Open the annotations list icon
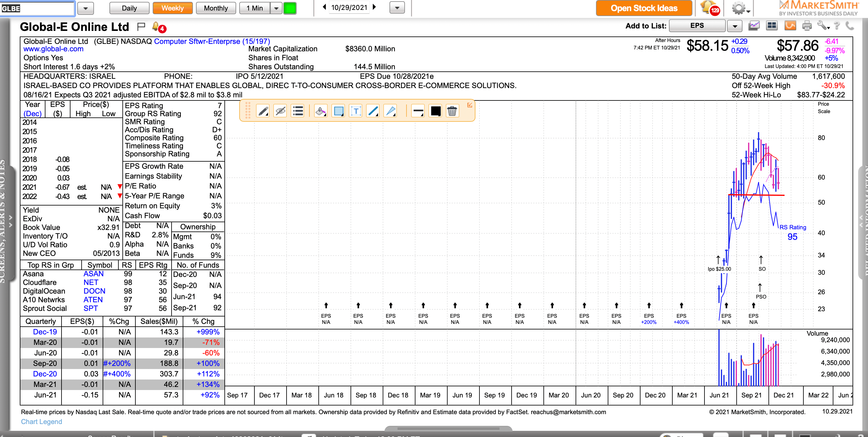The height and width of the screenshot is (437, 868). 298,111
